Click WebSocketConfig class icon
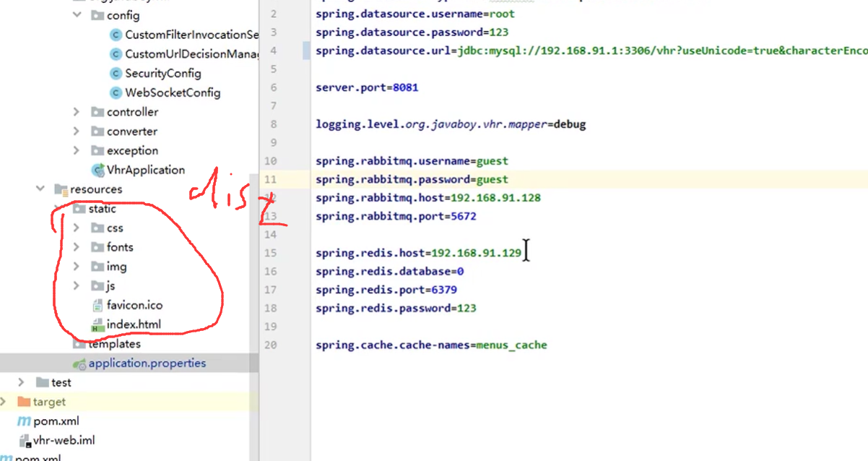Viewport: 868px width, 461px height. click(x=116, y=92)
